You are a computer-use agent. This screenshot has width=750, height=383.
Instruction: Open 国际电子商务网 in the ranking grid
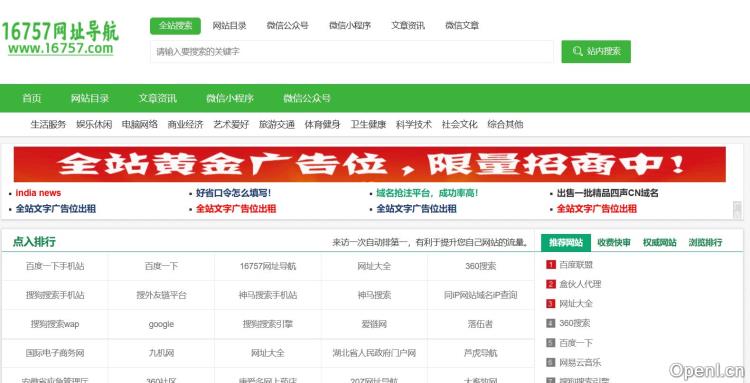click(x=55, y=354)
